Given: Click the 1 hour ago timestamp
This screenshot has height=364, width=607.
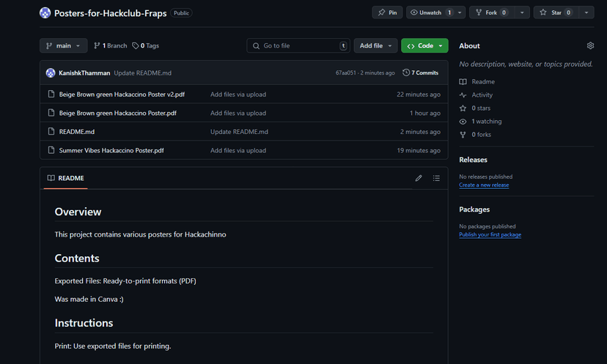Looking at the screenshot, I should pos(425,113).
